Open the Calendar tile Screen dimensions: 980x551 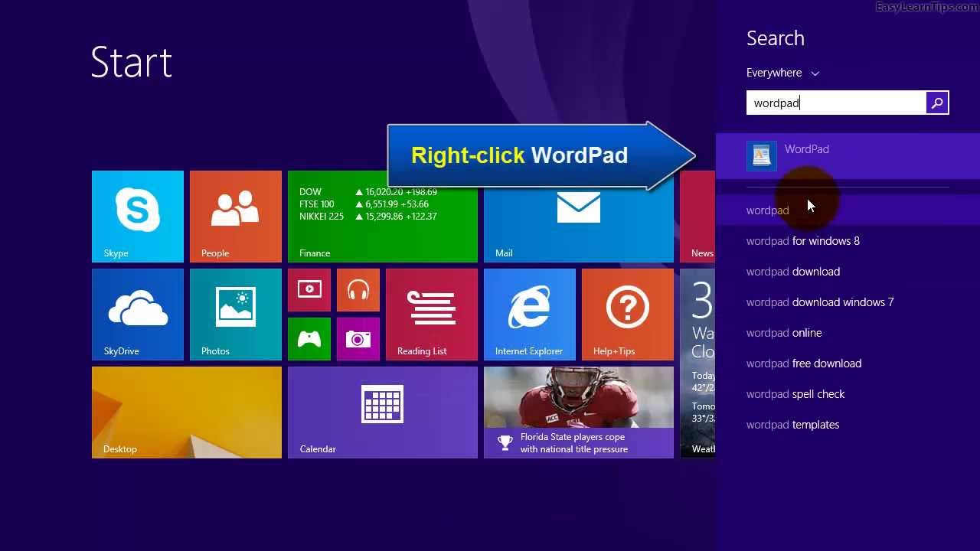383,412
